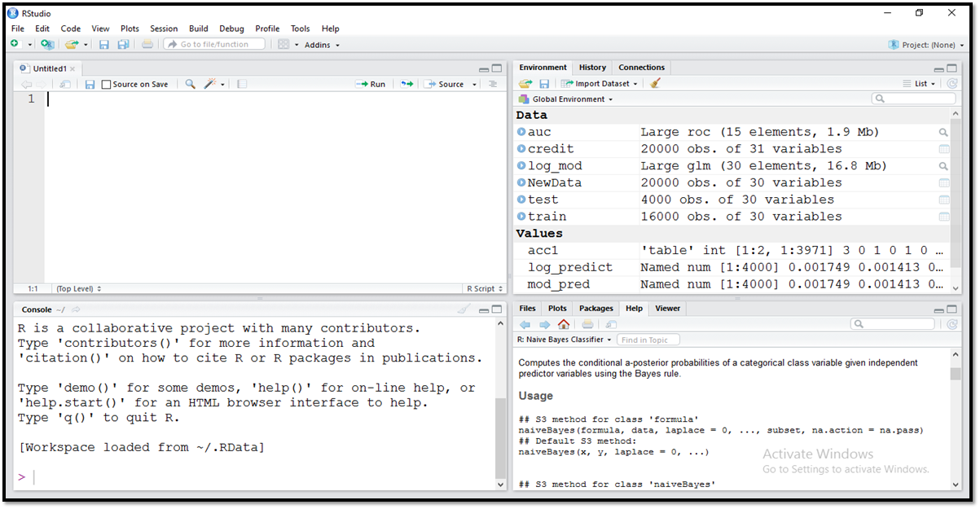The image size is (980, 509).
Task: Open the Import Dataset dropdown
Action: (599, 83)
